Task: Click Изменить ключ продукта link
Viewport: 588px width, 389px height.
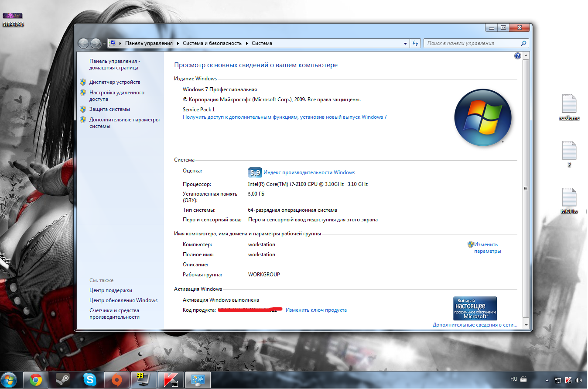Action: [x=316, y=310]
